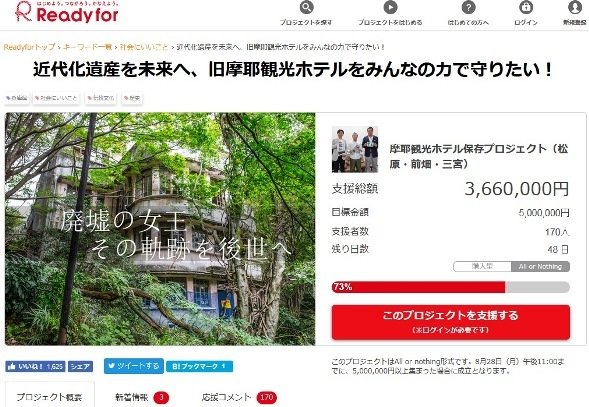Go to Readyfor logo homepage

coord(67,12)
